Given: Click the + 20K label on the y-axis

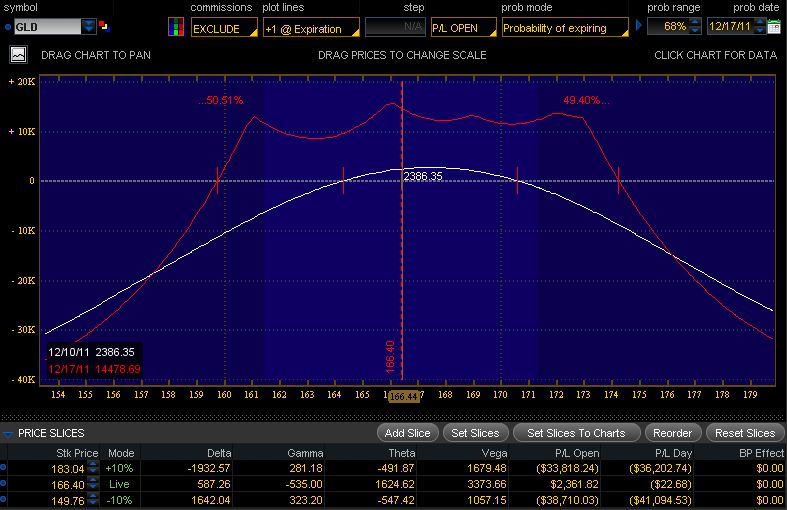Looking at the screenshot, I should pos(22,81).
